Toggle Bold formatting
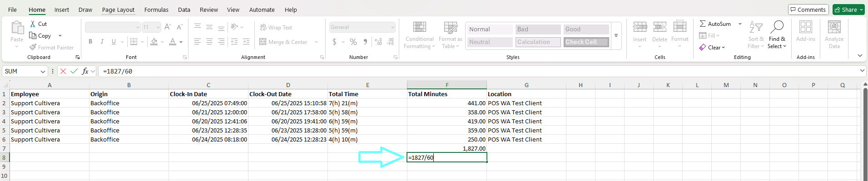Image resolution: width=868 pixels, height=181 pixels. click(90, 42)
